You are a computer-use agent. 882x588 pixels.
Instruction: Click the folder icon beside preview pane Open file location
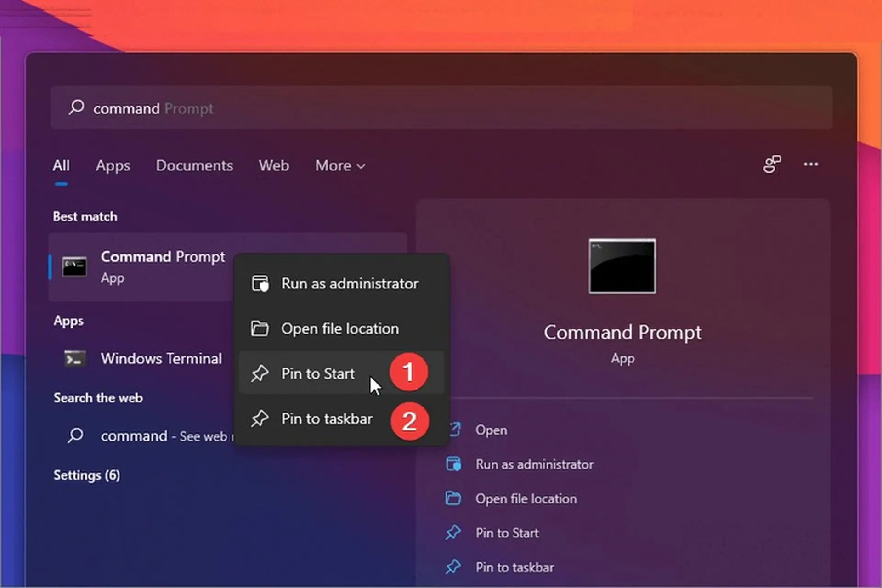453,498
